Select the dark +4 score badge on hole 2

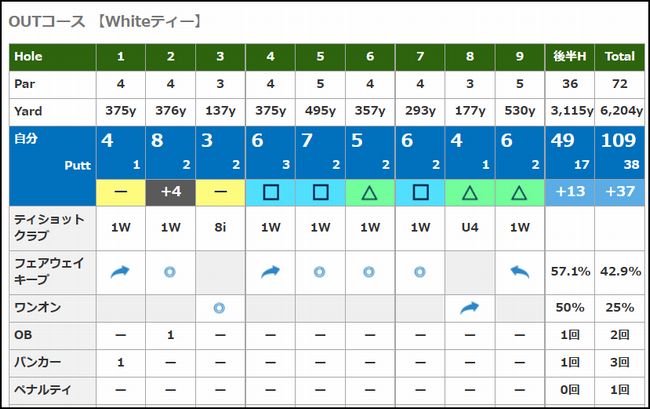click(170, 192)
